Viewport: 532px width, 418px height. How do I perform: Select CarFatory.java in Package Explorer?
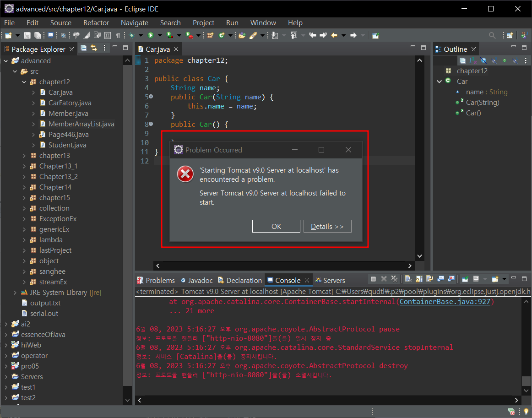click(x=70, y=103)
